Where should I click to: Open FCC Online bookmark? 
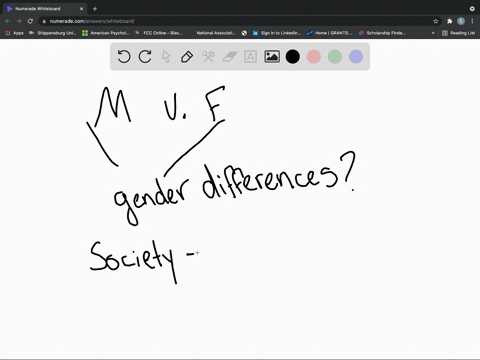(159, 33)
